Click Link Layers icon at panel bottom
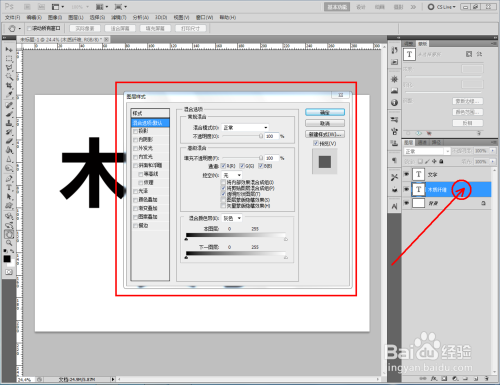The height and width of the screenshot is (385, 500). (423, 379)
